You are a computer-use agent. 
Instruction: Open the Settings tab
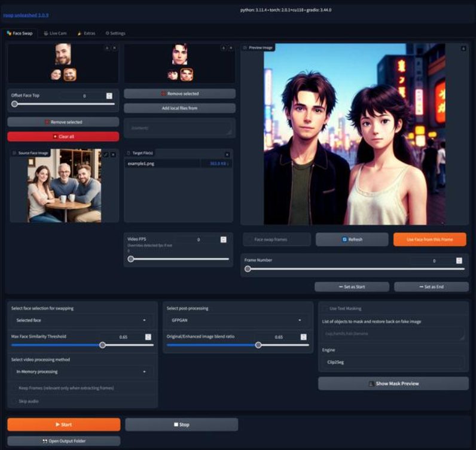[x=115, y=33]
